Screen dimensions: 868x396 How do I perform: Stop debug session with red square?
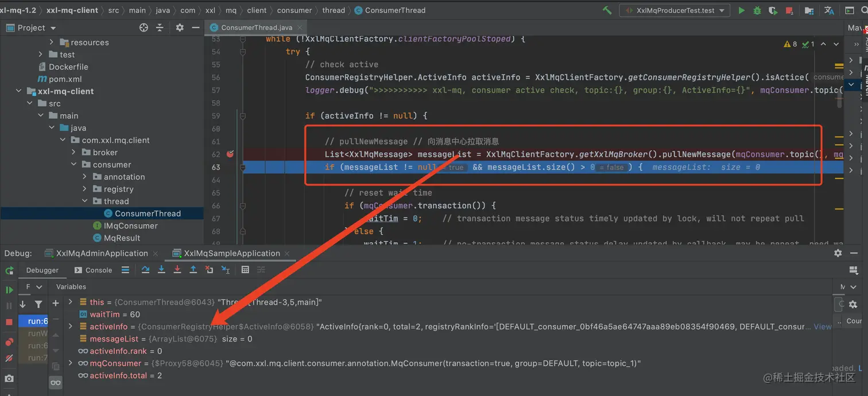coord(9,322)
